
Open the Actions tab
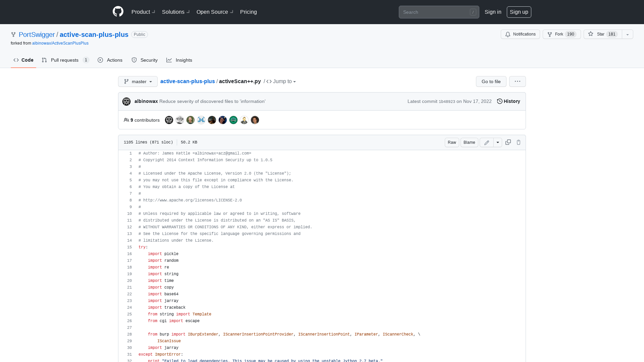pyautogui.click(x=110, y=60)
